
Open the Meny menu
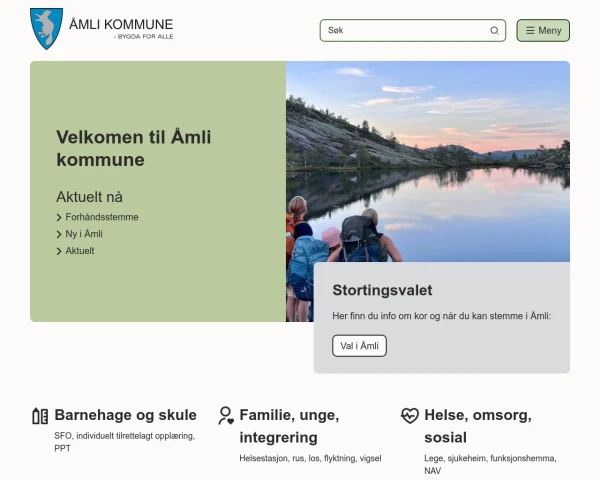(543, 31)
